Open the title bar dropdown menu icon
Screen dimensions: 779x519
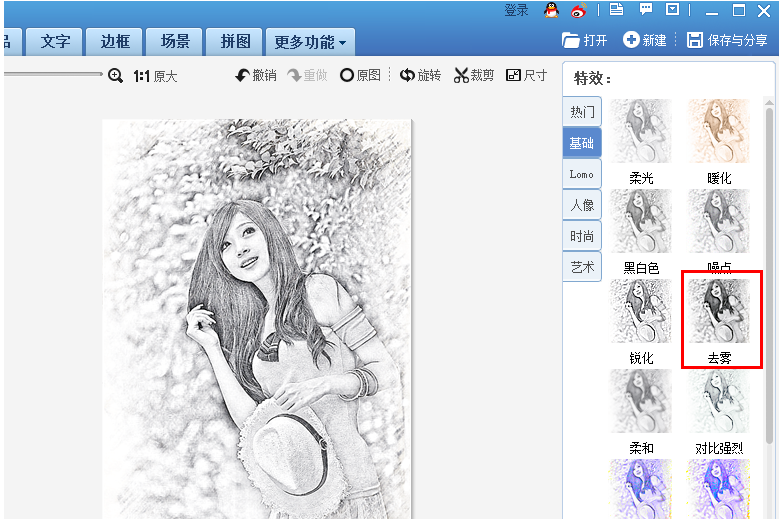673,10
